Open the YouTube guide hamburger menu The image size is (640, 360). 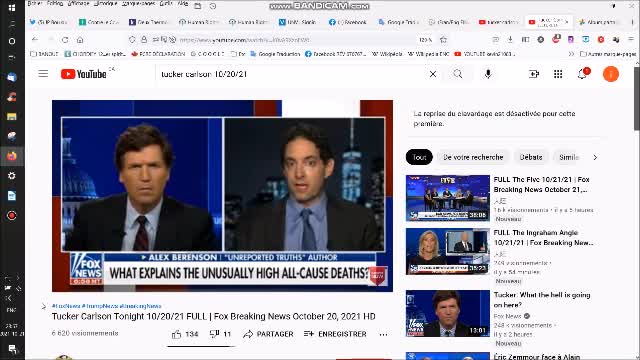[43, 74]
